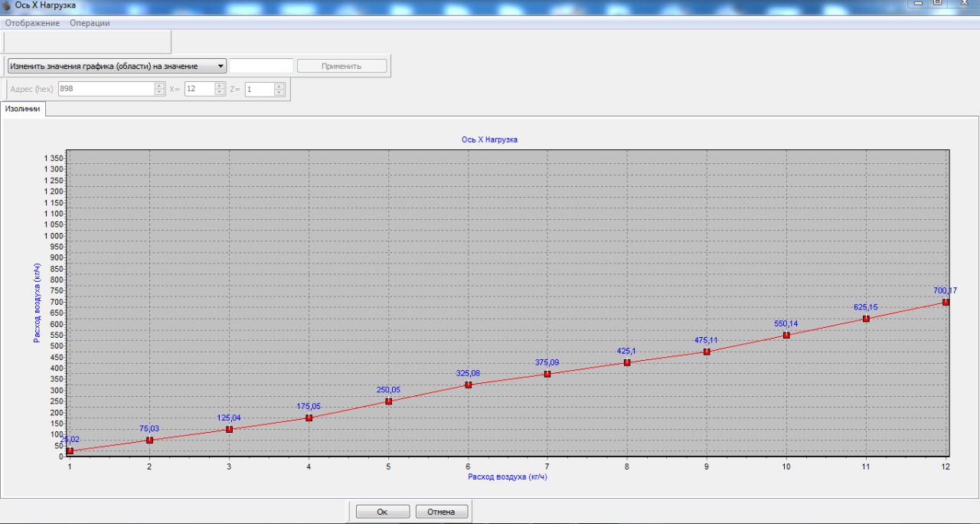Select the red data point labeled 325,08

pyautogui.click(x=468, y=385)
